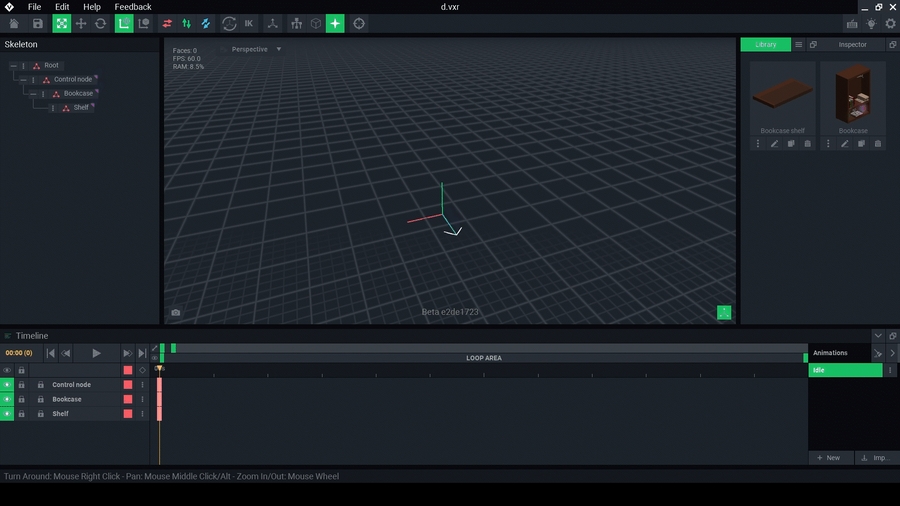Delete the Bookcase library item
Image resolution: width=900 pixels, height=506 pixels.
[878, 144]
